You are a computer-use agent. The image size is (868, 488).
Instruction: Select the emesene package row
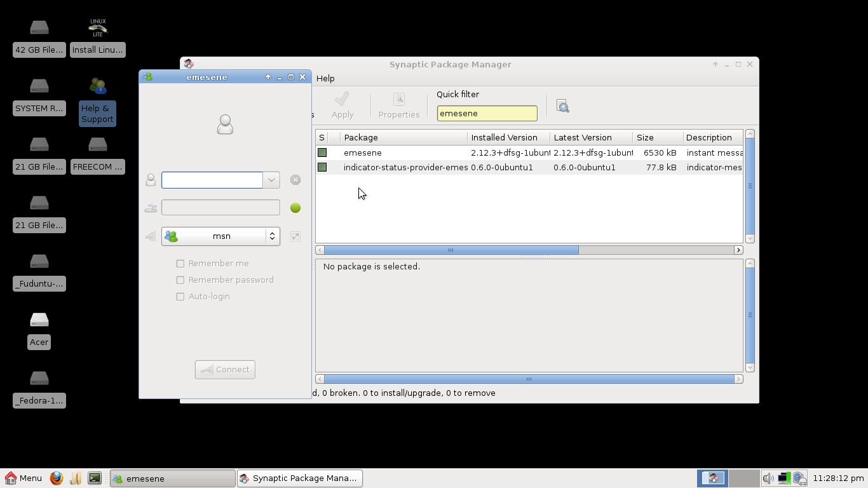(529, 152)
